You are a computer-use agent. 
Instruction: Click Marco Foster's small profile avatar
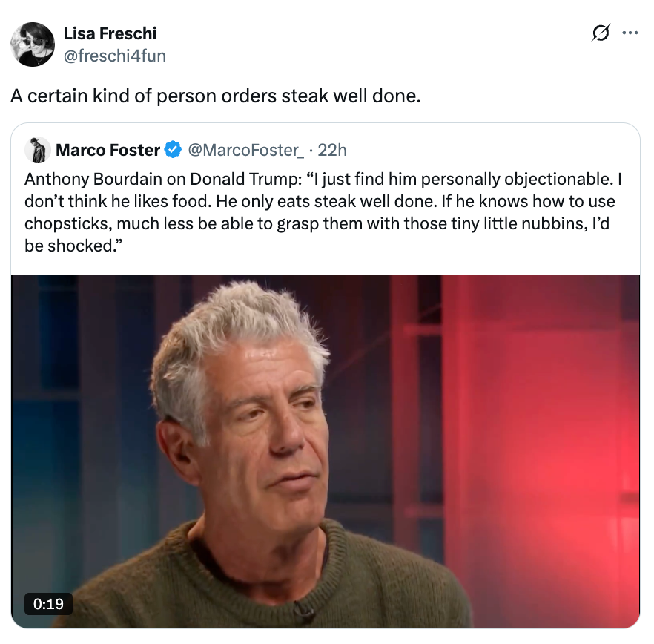click(37, 150)
